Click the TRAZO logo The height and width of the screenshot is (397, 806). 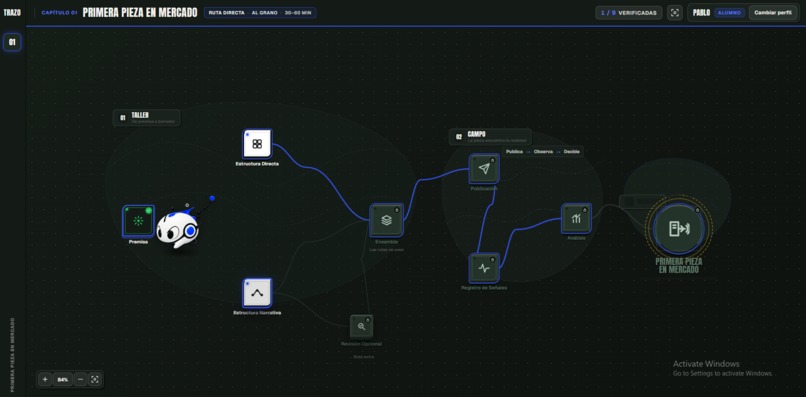[x=12, y=12]
